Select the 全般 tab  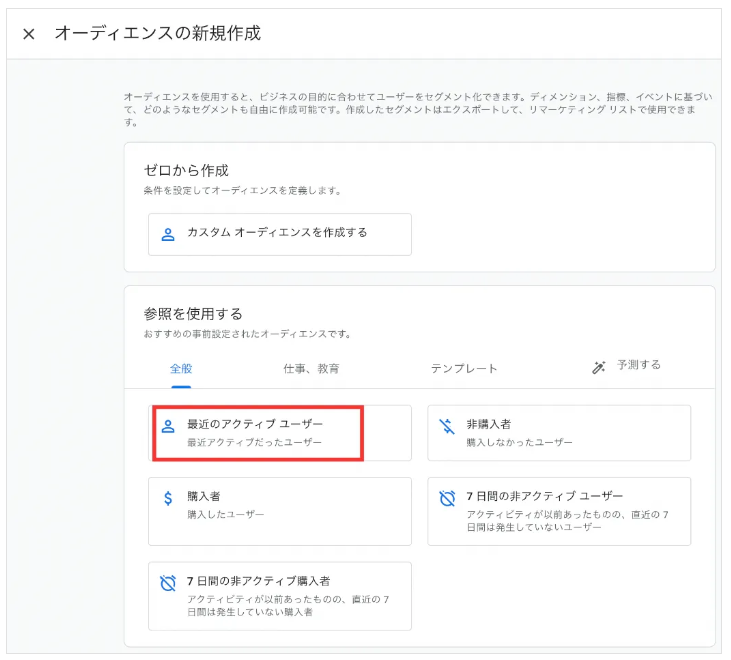tap(181, 368)
